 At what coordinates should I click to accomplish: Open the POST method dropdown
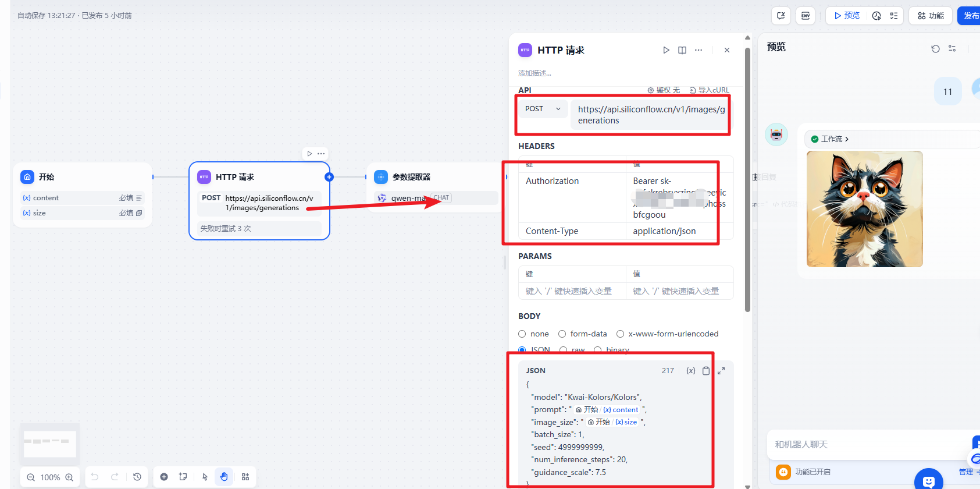pos(543,109)
